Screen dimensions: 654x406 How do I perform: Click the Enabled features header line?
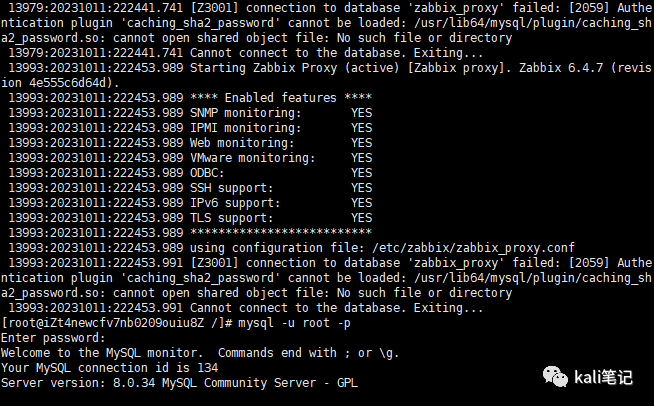tap(190, 98)
